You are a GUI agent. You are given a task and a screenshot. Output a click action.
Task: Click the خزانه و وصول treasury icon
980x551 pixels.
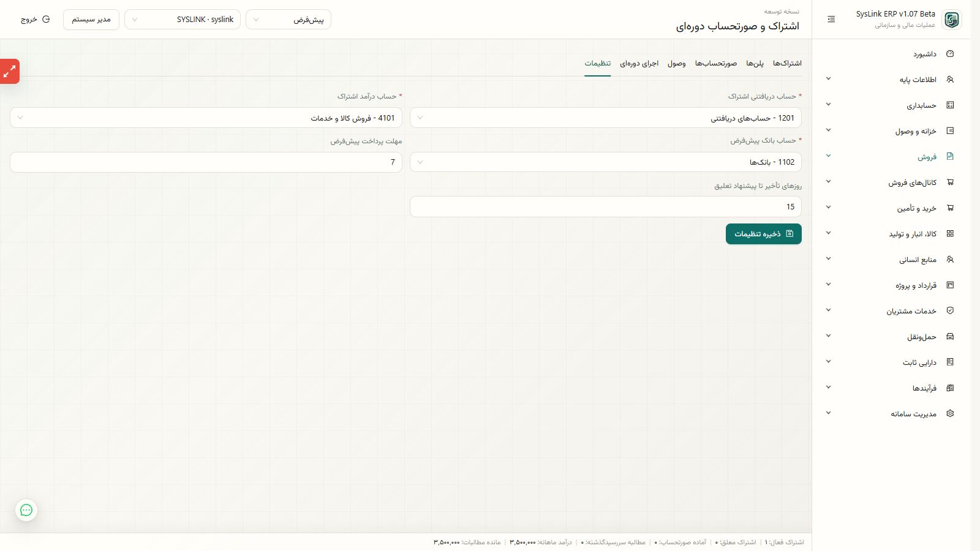coord(950,131)
